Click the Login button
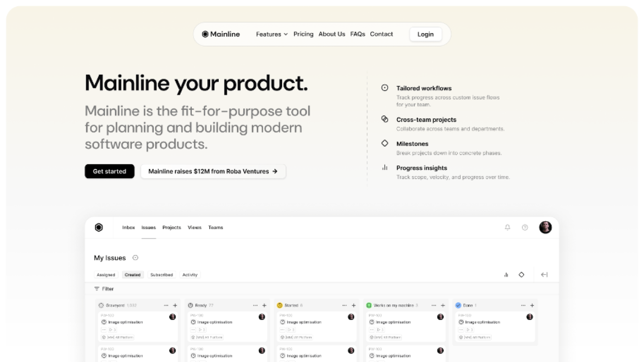The width and height of the screenshot is (644, 362). click(x=425, y=34)
